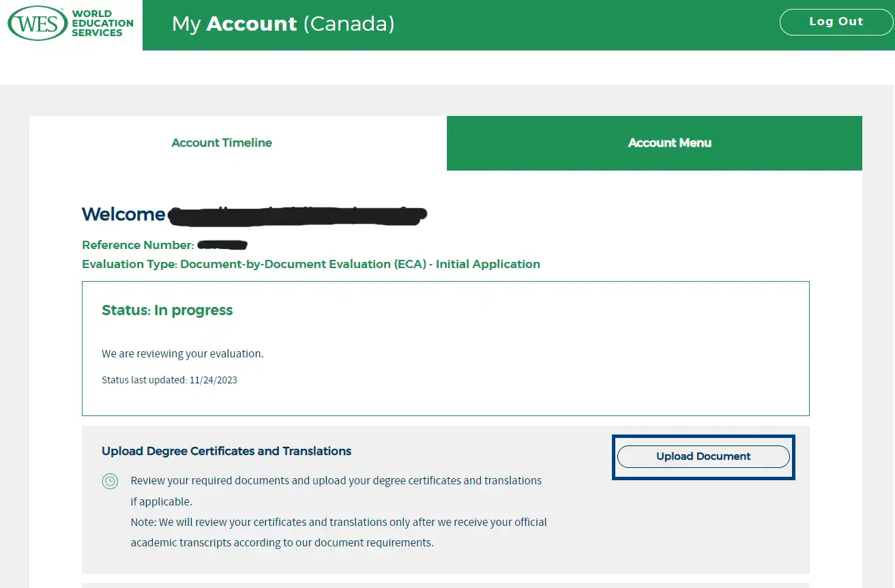Click the redacted reference number value
This screenshot has height=588, width=895.
click(222, 244)
